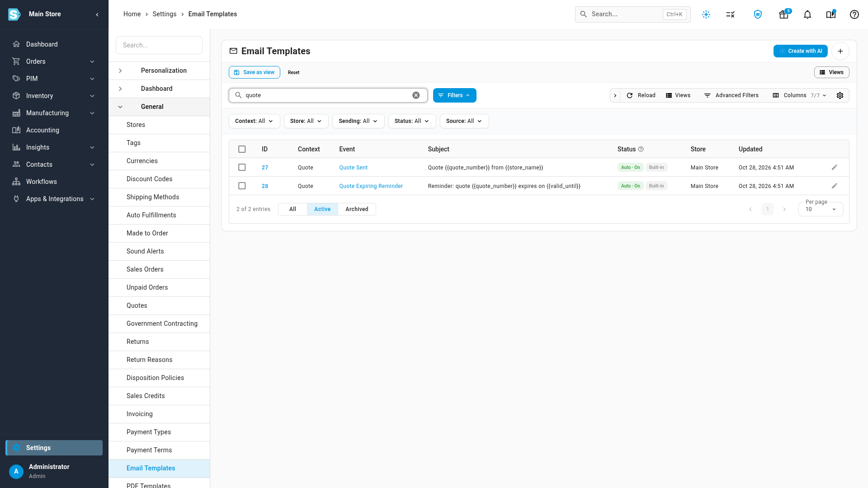Viewport: 868px width, 488px height.
Task: Open table settings gear icon
Action: 840,95
